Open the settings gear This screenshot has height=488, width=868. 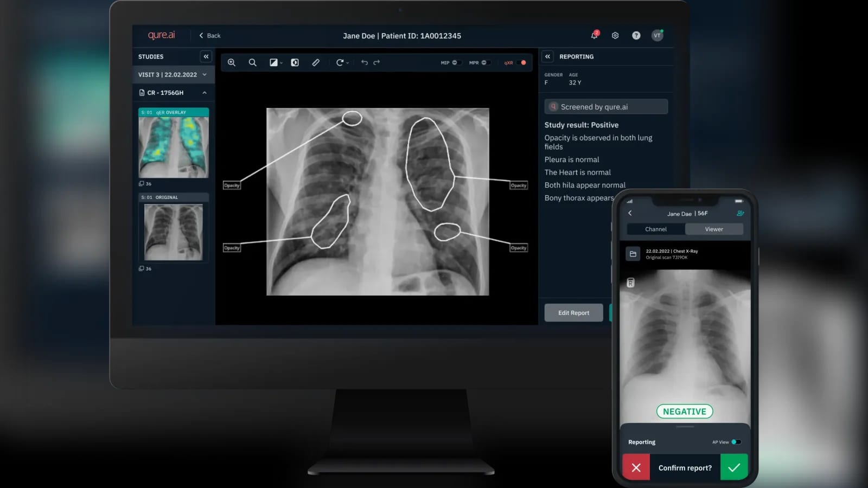click(615, 35)
